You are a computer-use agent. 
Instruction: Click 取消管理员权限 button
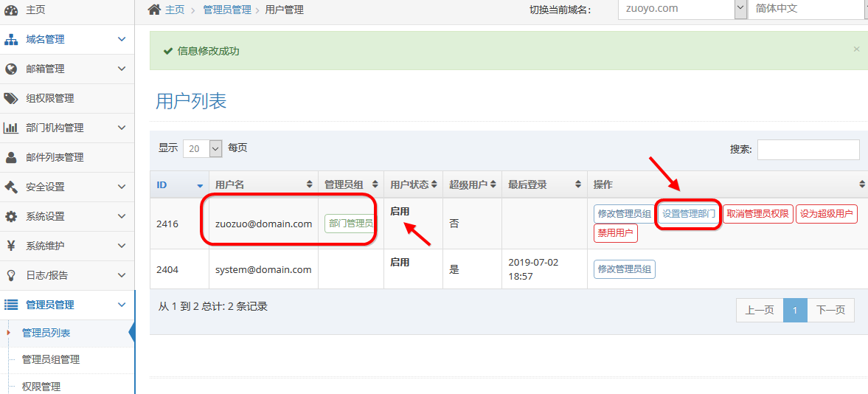[x=757, y=214]
